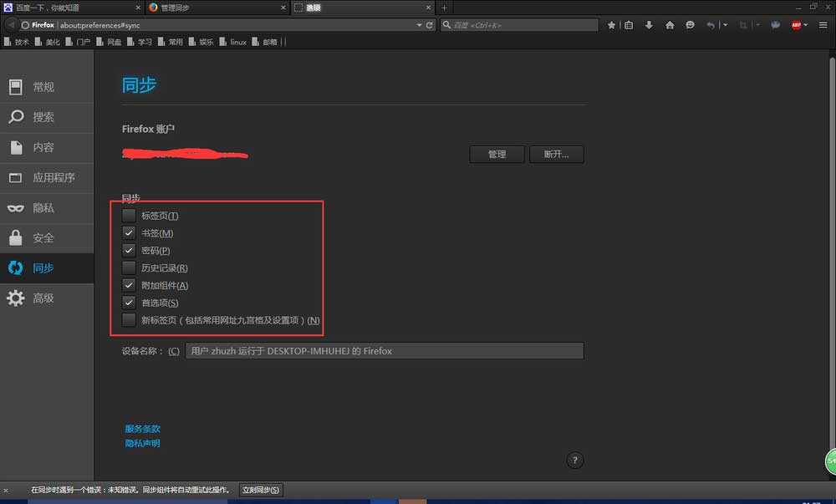Open the downloads arrow icon
This screenshot has width=836, height=504.
[649, 25]
